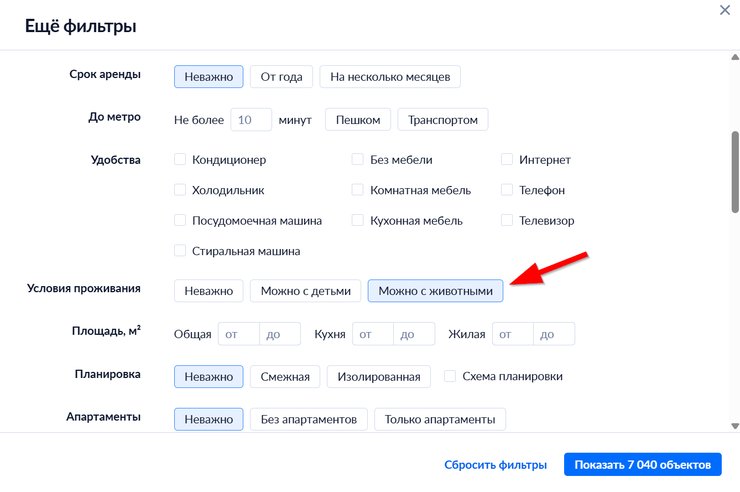Select От года rental term
The width and height of the screenshot is (740, 492).
click(x=281, y=77)
